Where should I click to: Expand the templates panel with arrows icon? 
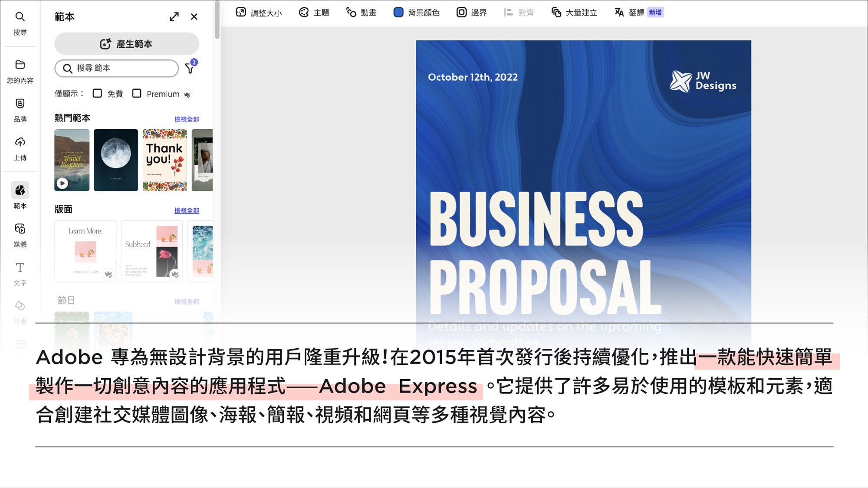(174, 16)
